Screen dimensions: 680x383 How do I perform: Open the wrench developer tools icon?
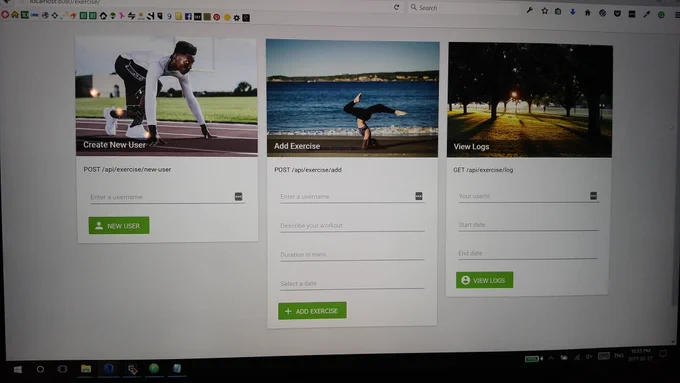click(x=530, y=10)
